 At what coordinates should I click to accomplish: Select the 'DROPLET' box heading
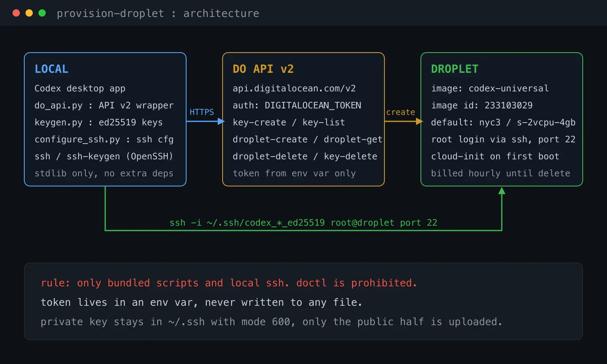pos(455,69)
